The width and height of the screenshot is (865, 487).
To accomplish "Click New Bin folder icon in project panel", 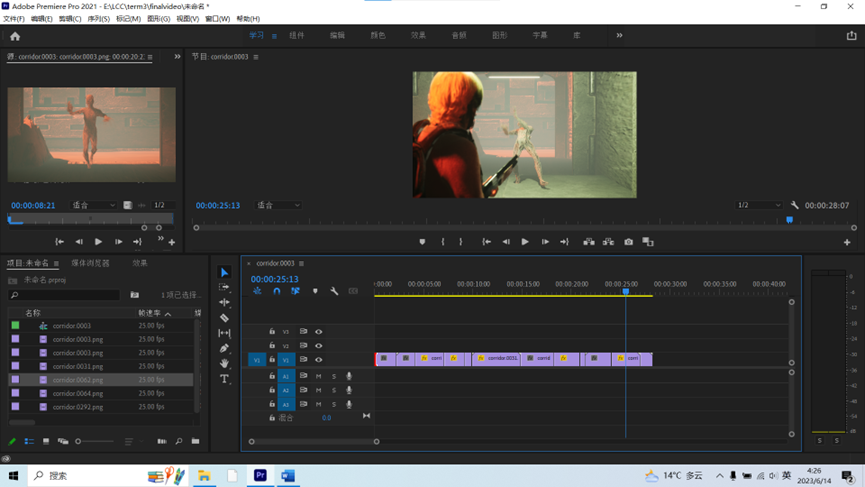I will pyautogui.click(x=195, y=441).
